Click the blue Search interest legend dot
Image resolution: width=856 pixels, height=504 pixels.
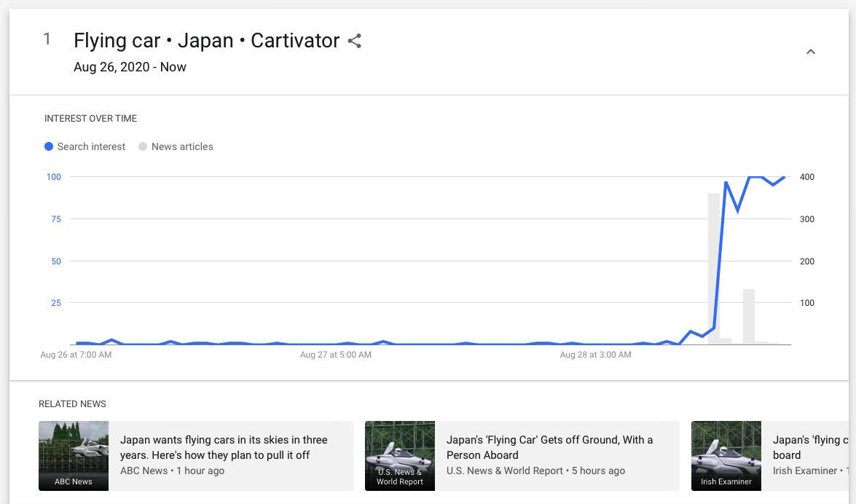coord(49,146)
